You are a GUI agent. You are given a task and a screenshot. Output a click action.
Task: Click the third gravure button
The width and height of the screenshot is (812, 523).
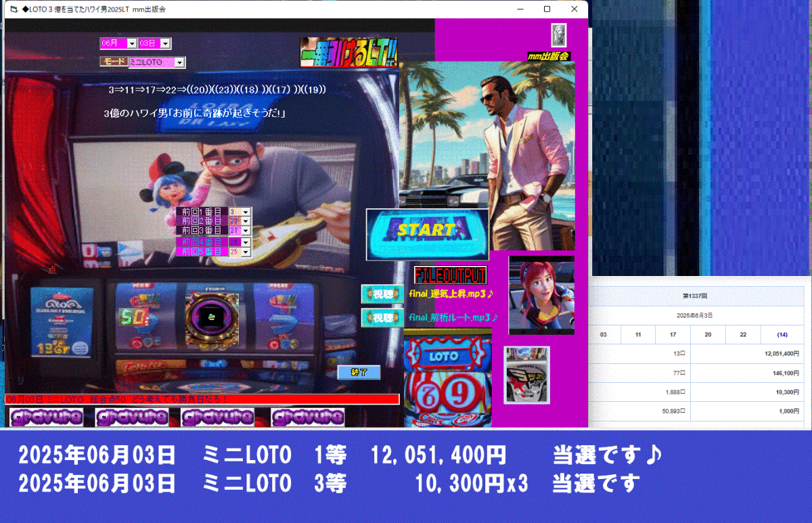coord(218,417)
